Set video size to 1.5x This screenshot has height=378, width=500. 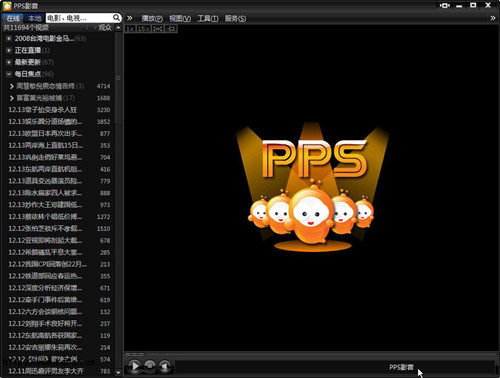pyautogui.click(x=144, y=29)
